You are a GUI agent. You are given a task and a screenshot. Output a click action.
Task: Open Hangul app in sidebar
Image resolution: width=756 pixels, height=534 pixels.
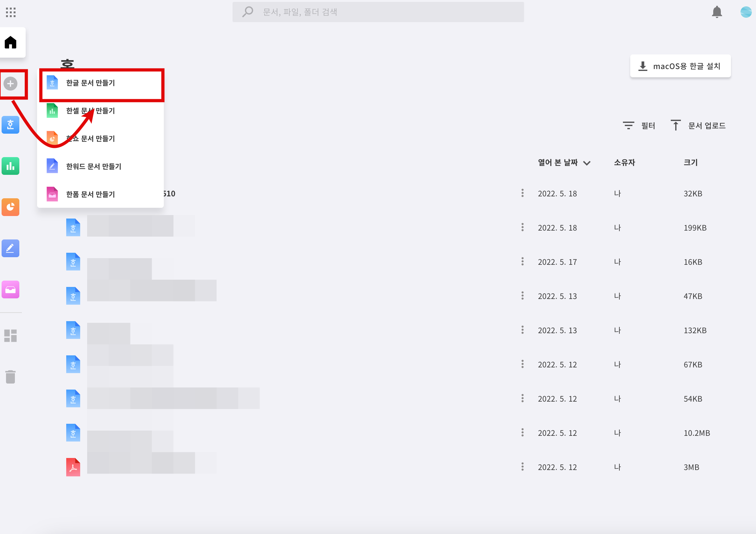pos(10,125)
